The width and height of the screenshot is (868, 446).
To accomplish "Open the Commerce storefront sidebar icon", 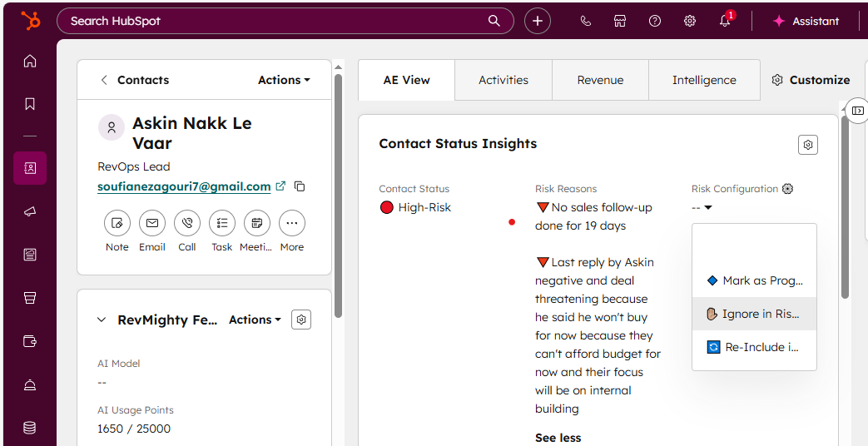I will (30, 298).
